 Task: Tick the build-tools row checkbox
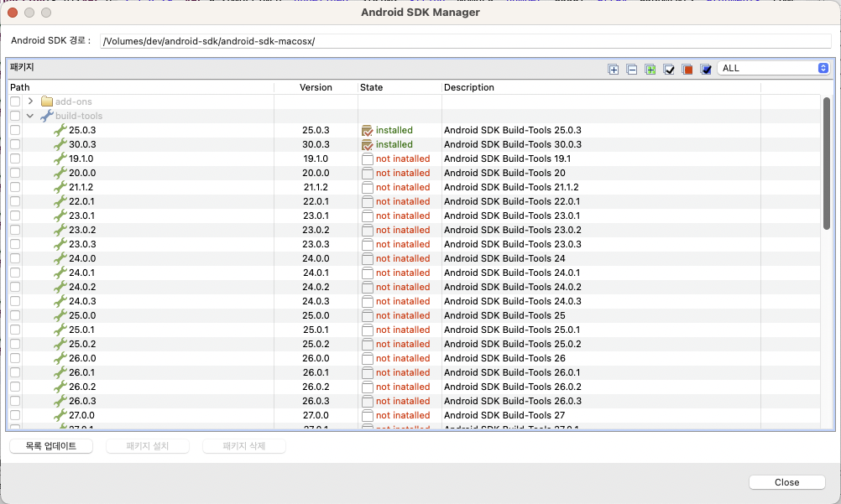pos(15,116)
